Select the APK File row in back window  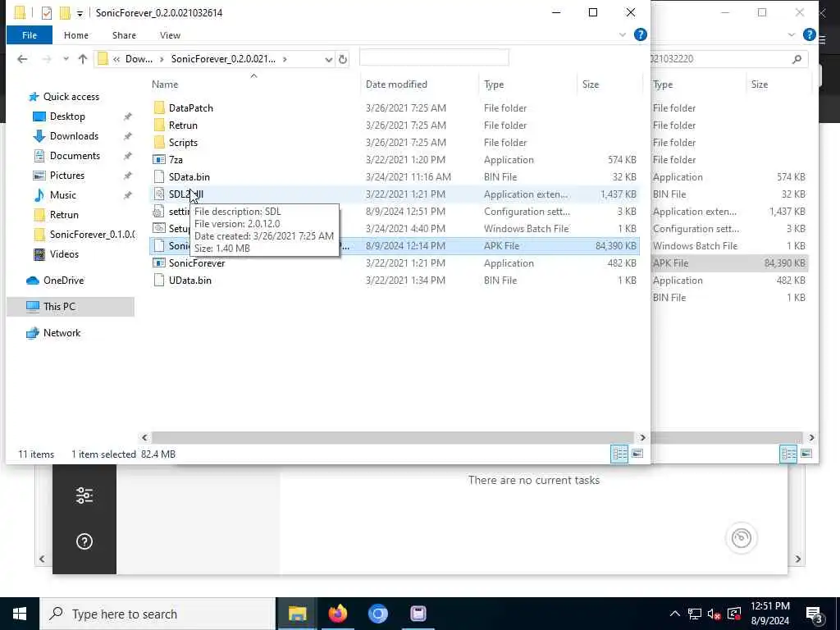729,263
